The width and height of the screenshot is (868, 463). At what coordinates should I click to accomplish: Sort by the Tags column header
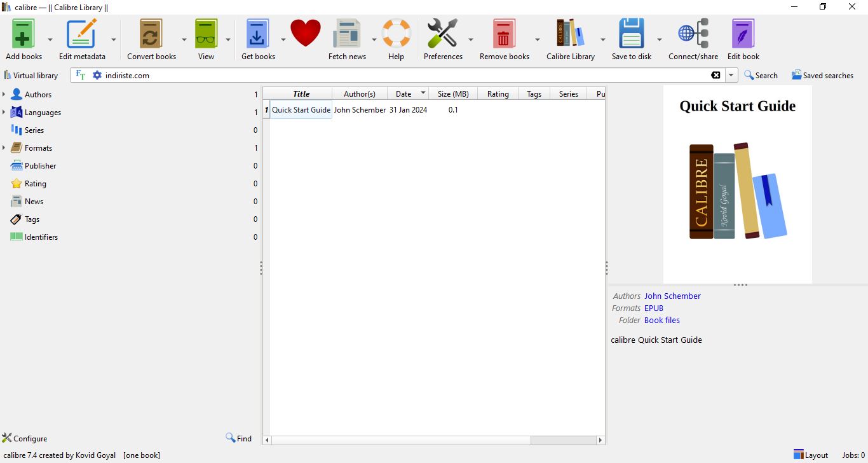[x=534, y=93]
